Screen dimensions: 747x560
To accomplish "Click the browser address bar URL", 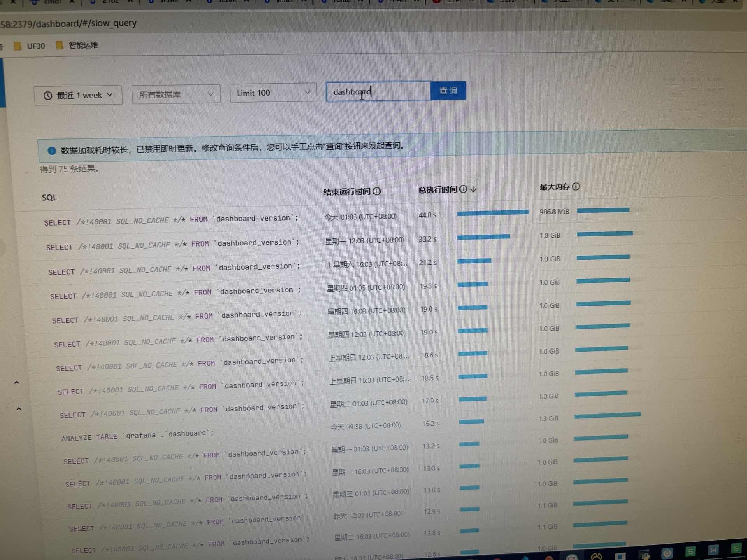I will point(70,24).
